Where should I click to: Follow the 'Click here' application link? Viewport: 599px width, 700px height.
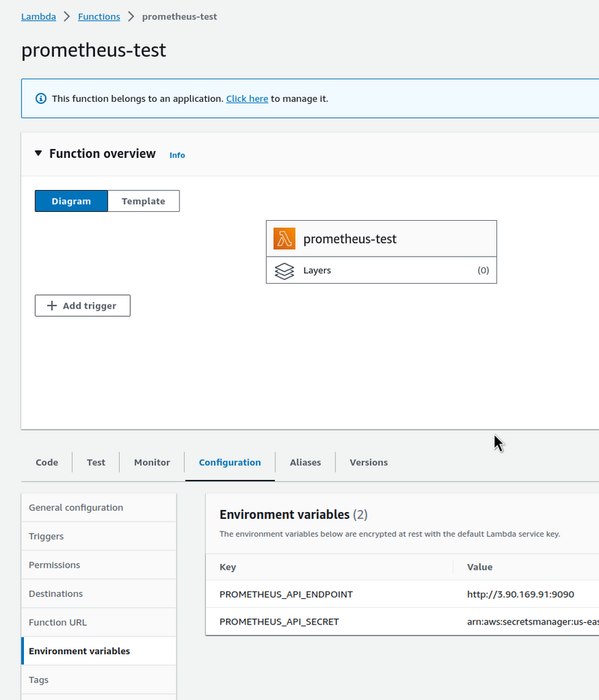(247, 99)
